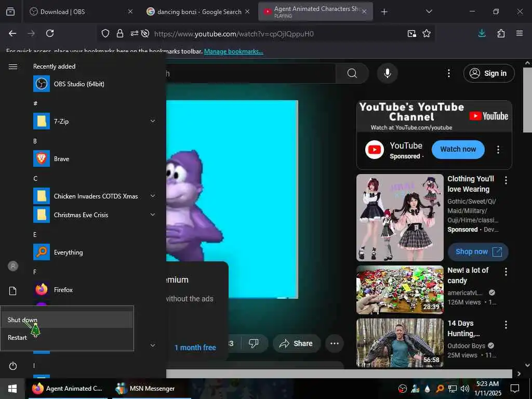Viewport: 532px width, 399px height.
Task: Click the right arrow of the horizontal scrollbar
Action: 519,374
